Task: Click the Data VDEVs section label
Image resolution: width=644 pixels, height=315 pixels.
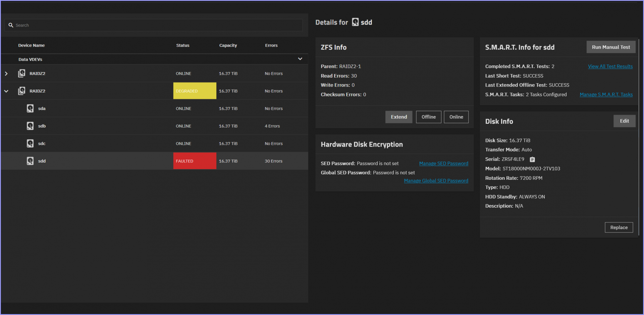Action: (x=30, y=59)
